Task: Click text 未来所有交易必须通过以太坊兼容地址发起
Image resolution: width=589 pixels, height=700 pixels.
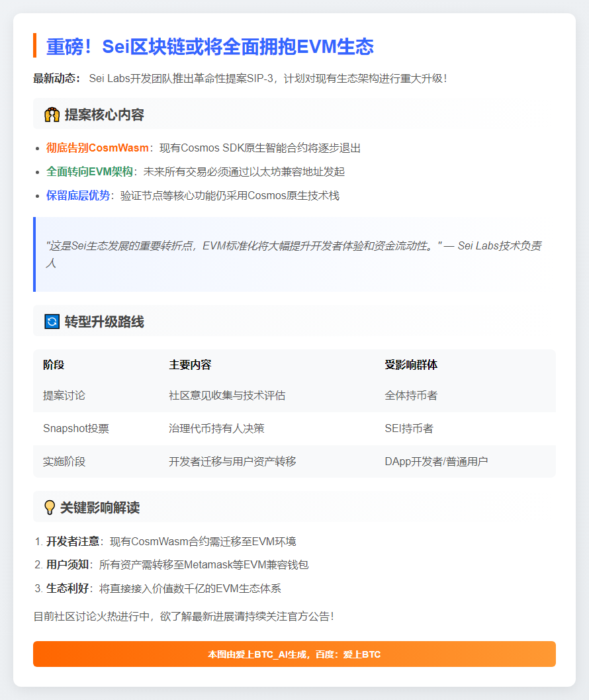Action: pos(244,171)
